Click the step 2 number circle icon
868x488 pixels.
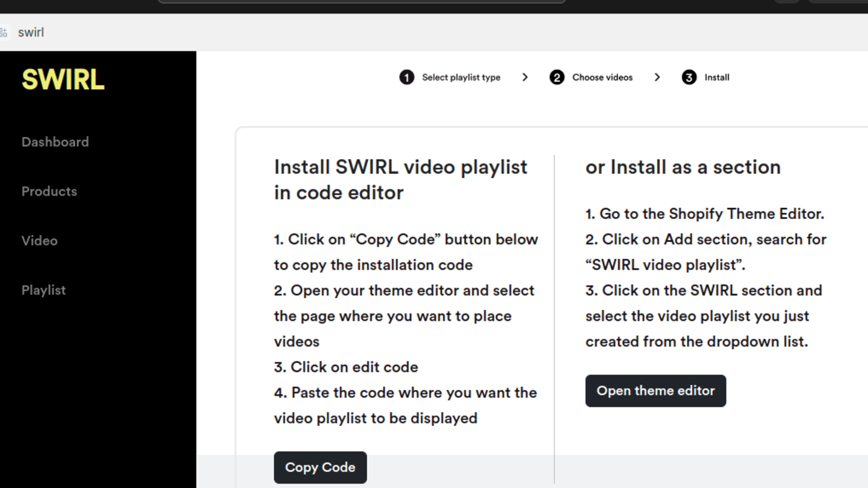(x=557, y=78)
